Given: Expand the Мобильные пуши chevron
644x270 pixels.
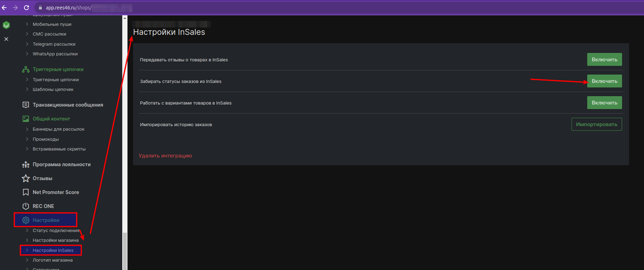Looking at the screenshot, I should pos(27,24).
